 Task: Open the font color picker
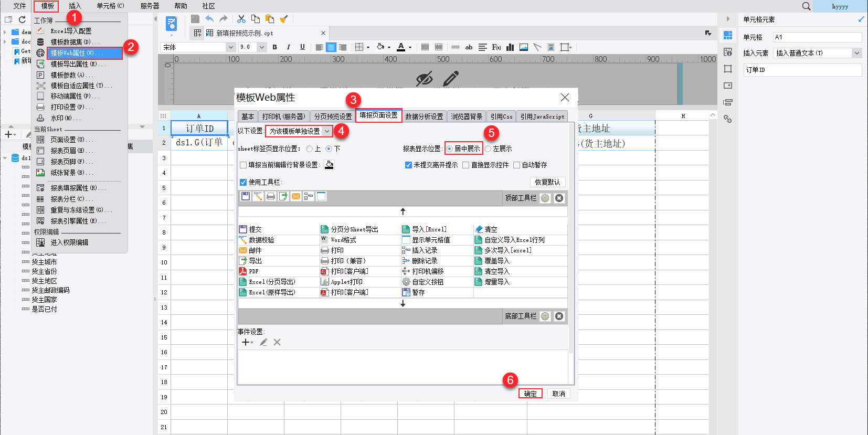coord(401,47)
